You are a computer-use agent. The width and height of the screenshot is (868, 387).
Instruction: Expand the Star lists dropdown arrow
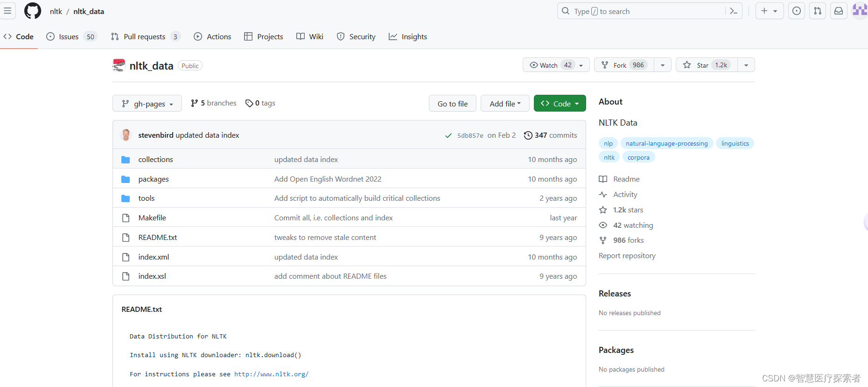746,65
